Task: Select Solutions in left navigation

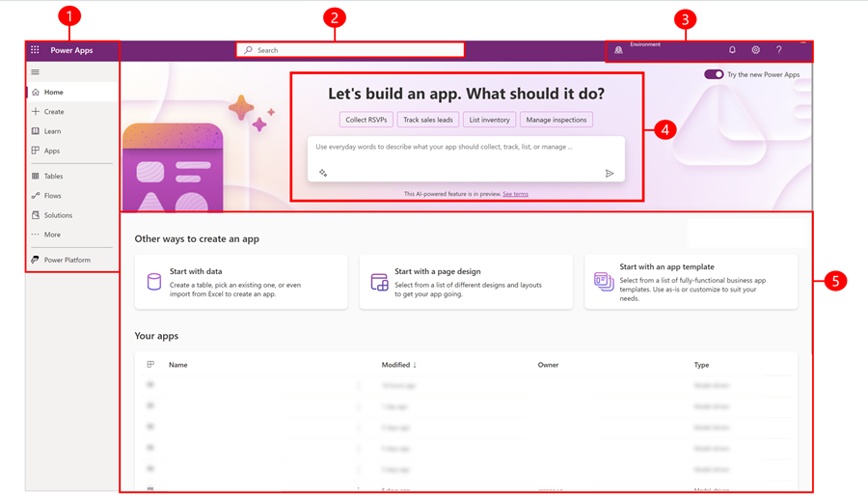Action: [72, 215]
